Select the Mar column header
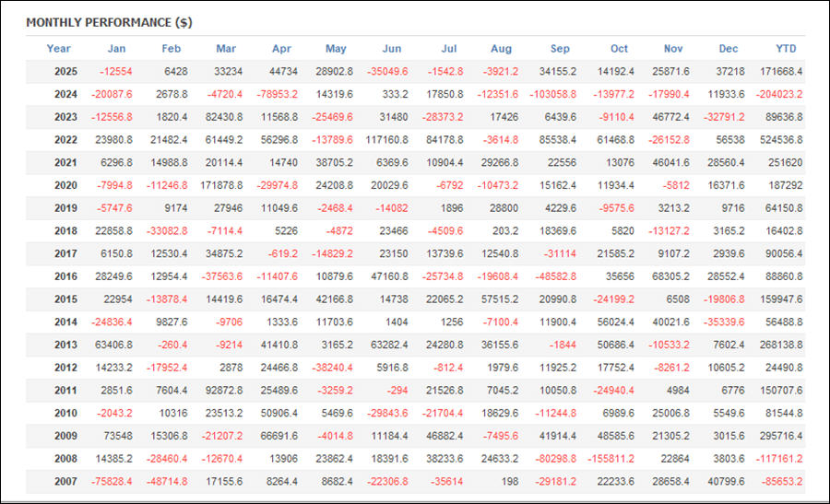The image size is (830, 504). point(226,49)
